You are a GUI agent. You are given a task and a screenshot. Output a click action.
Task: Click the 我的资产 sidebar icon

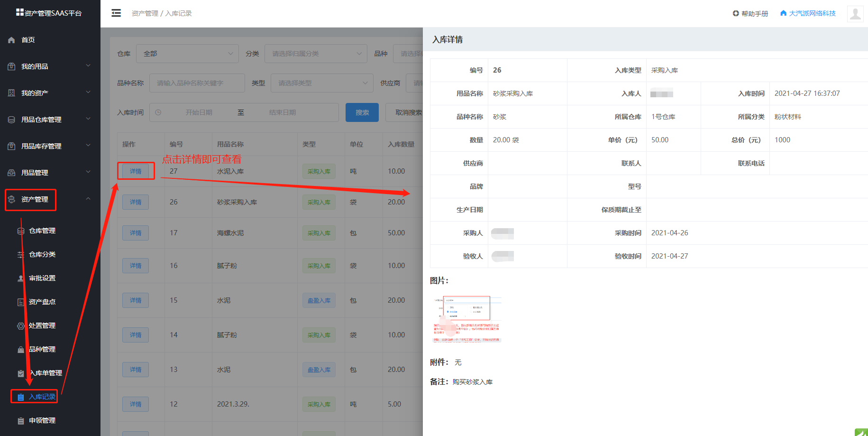click(11, 93)
